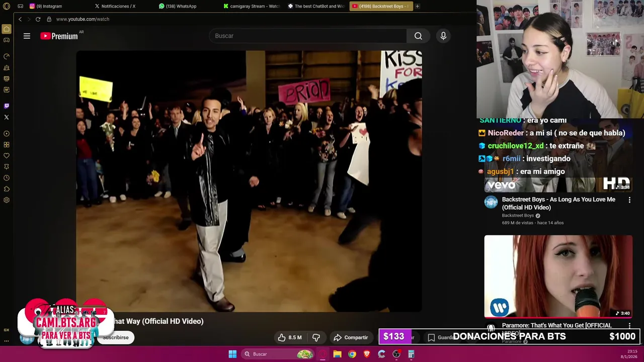Launch Google Chrome from the taskbar
This screenshot has height=362, width=644.
pos(352,354)
